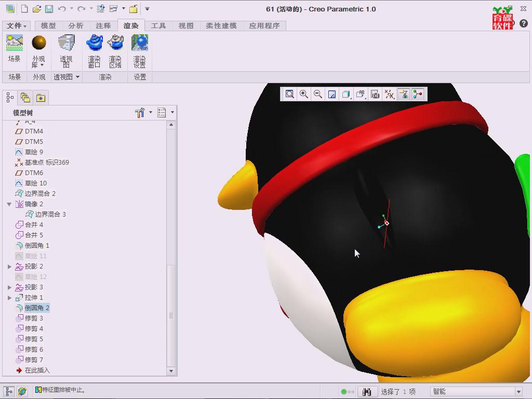Toggle annotation display in graphics toolbar
Viewport: 532px width, 399px height.
[404, 94]
